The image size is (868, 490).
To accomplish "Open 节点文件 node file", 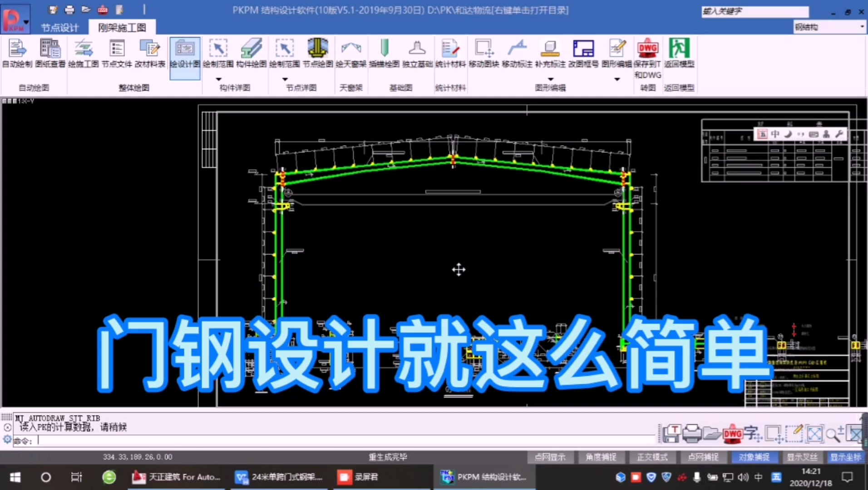I will pyautogui.click(x=117, y=54).
